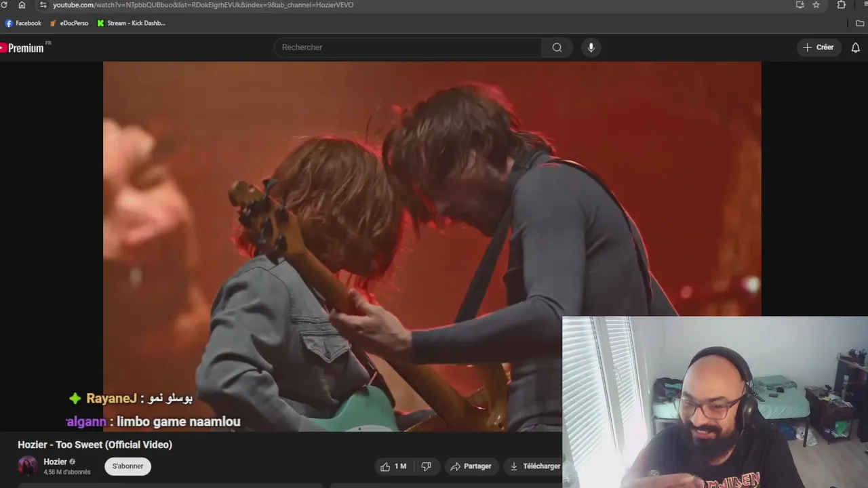The image size is (868, 488).
Task: Click the video title Hozier - Too Sweet
Action: point(95,445)
